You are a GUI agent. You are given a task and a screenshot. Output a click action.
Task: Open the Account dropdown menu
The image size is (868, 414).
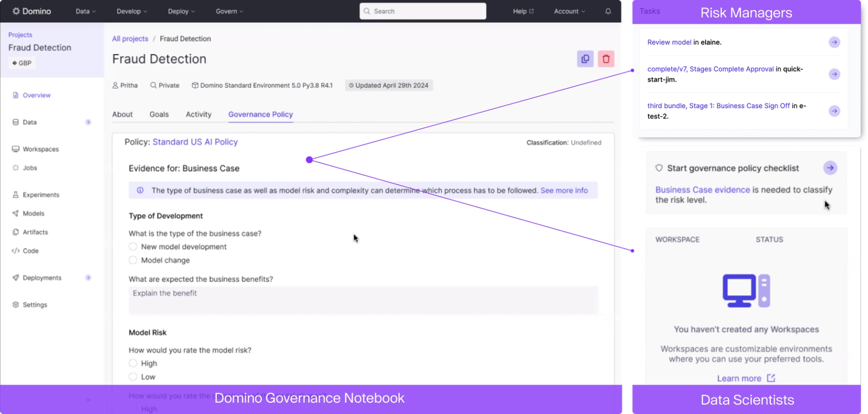pos(569,11)
